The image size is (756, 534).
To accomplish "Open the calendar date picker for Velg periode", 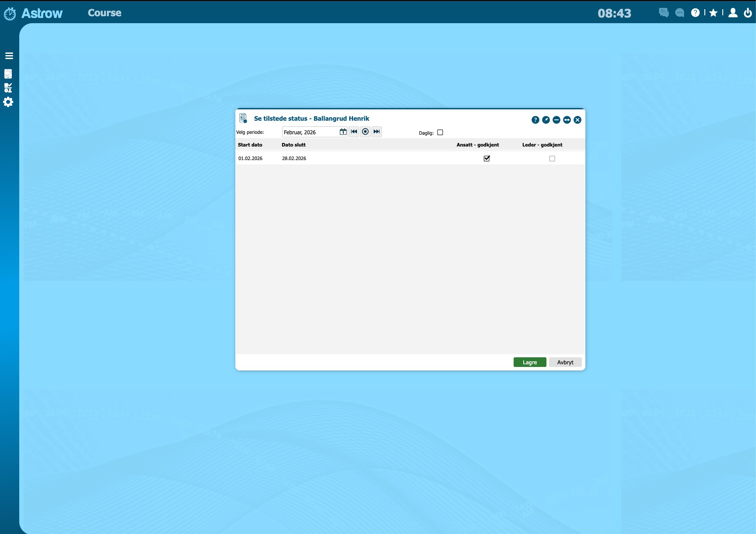I will coord(343,132).
